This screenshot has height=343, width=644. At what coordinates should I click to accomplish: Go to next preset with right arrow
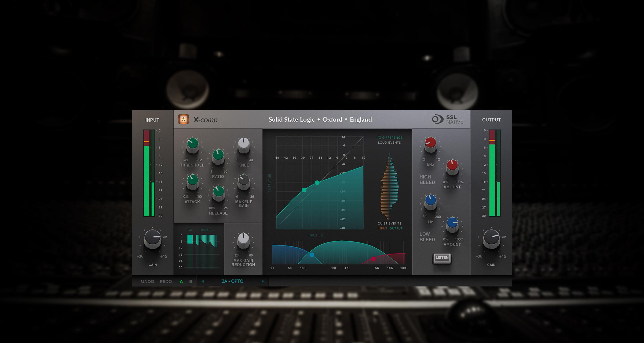(263, 281)
